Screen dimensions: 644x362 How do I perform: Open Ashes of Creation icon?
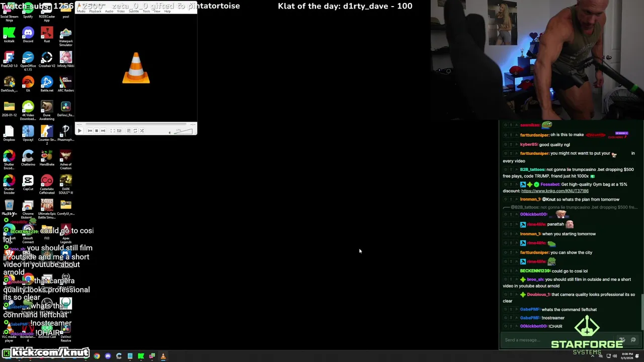click(x=65, y=159)
